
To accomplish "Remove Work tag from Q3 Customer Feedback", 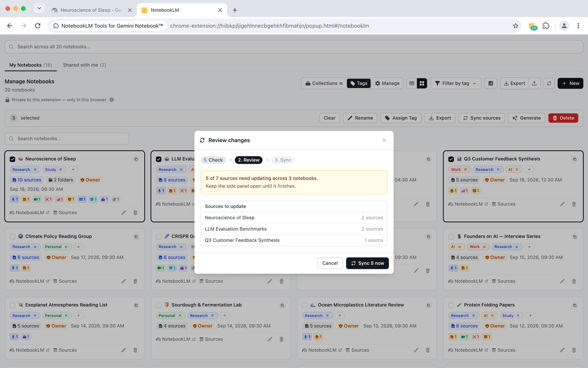I will pos(466,170).
